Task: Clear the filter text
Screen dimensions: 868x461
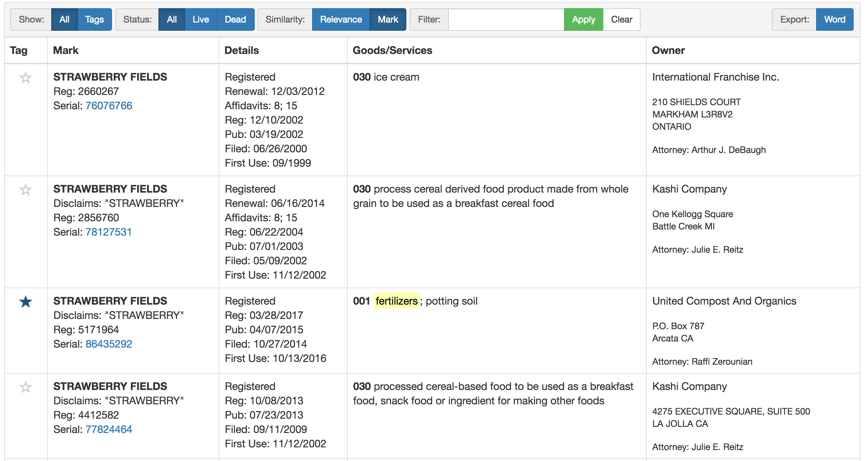Action: pos(621,19)
